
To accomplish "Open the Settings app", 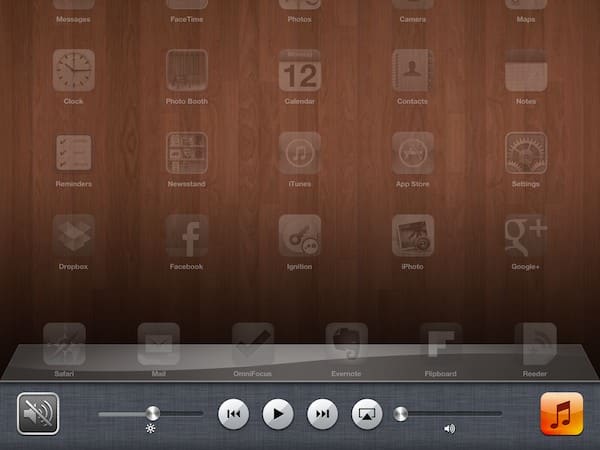I will tap(526, 153).
